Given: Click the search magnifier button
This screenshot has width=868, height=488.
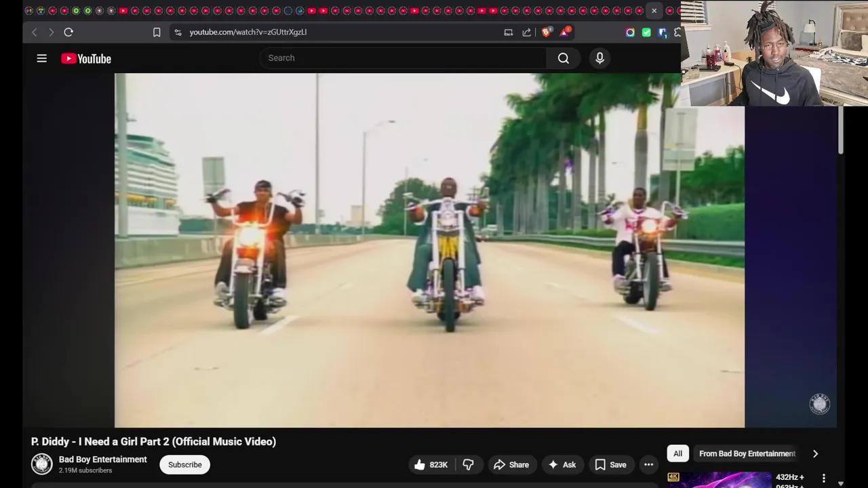Looking at the screenshot, I should tap(564, 58).
